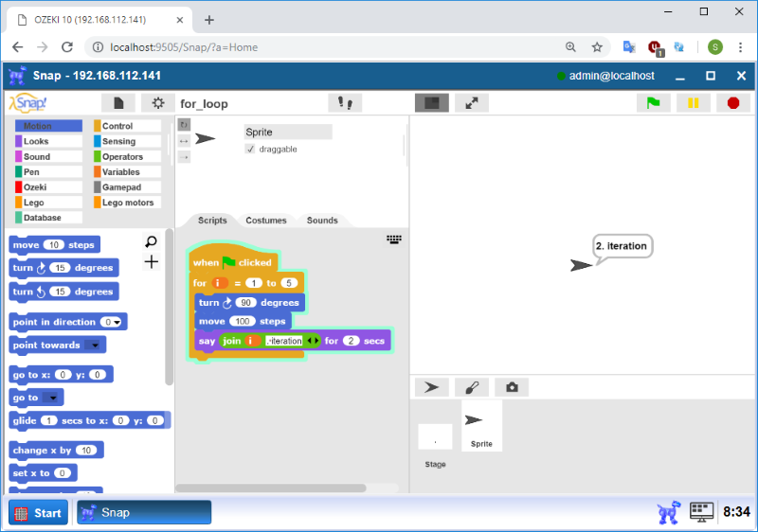Click the palette vertical scrollbar
The height and width of the screenshot is (532, 758).
[x=169, y=307]
